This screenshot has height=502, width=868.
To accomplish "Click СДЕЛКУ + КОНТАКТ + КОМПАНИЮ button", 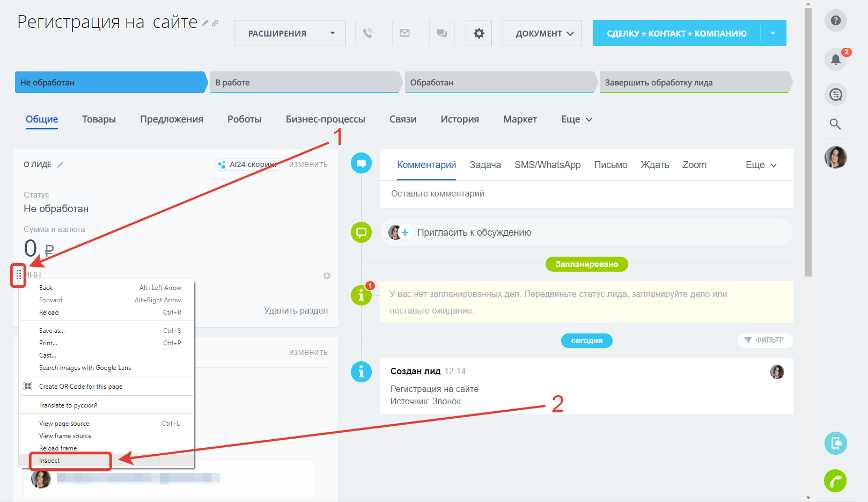I will click(676, 33).
